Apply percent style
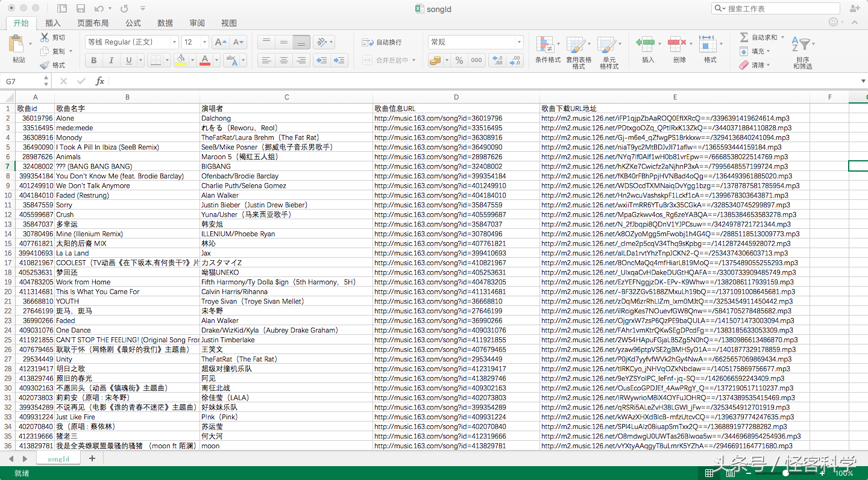 459,60
